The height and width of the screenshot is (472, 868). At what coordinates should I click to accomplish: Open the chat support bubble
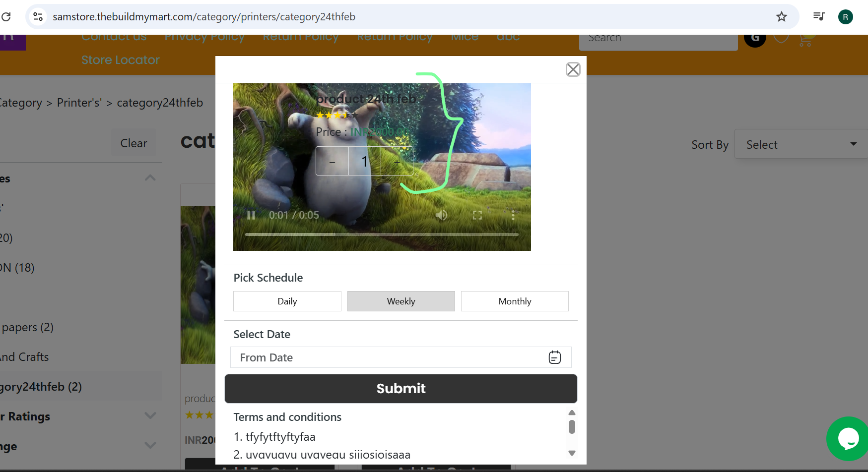[848, 439]
